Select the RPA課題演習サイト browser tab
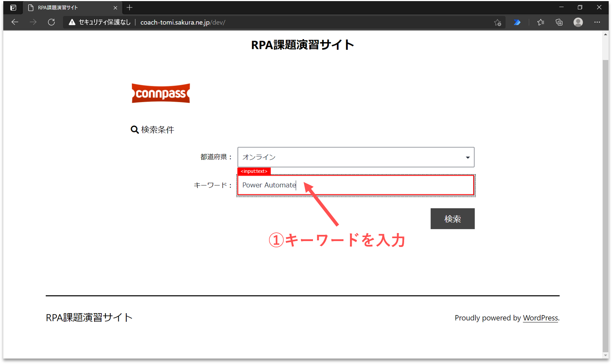Screen dimensions: 612x364 pyautogui.click(x=70, y=8)
